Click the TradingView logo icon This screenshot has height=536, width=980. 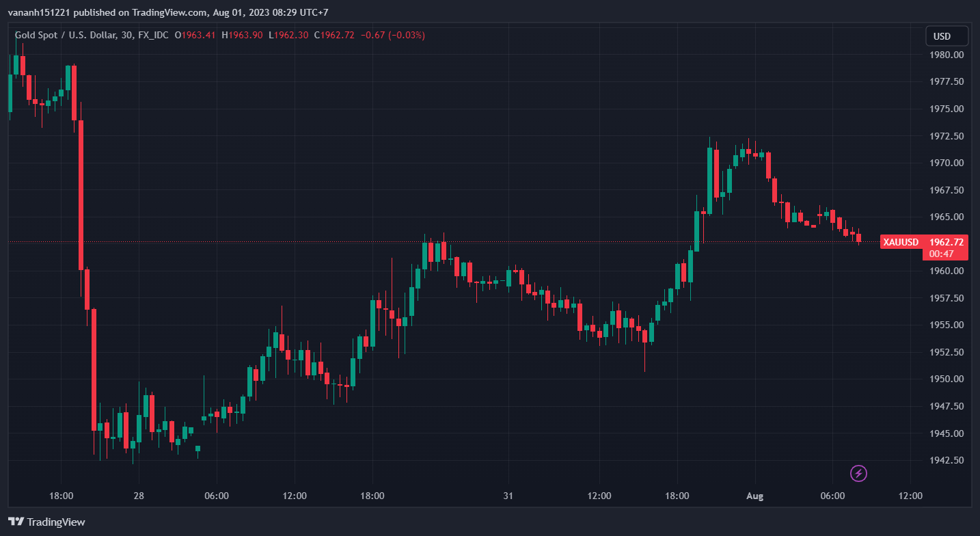click(x=16, y=522)
